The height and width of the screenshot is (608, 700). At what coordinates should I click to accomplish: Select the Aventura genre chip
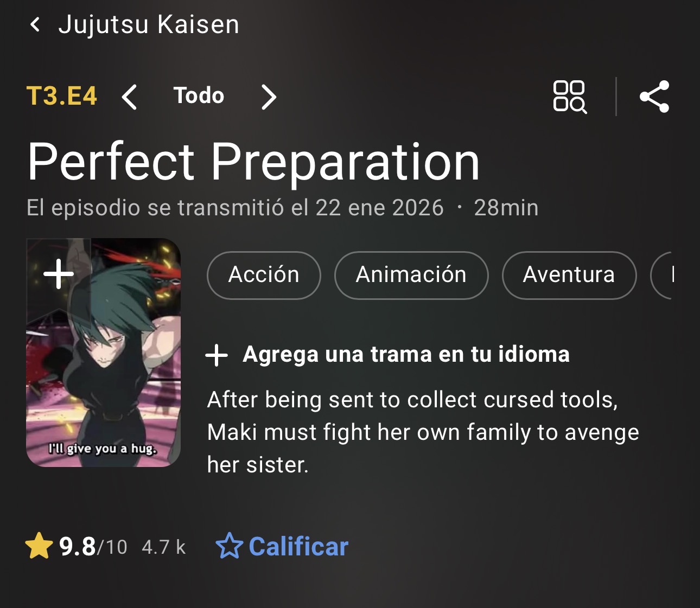point(569,275)
